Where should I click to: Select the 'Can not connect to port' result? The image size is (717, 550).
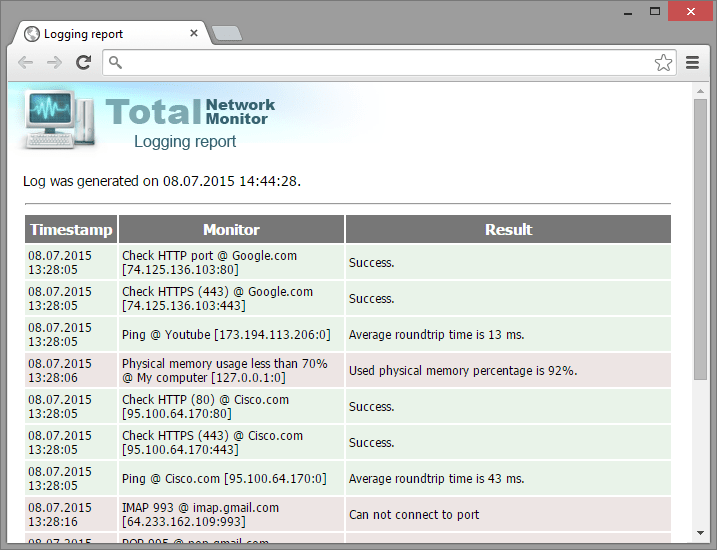click(414, 515)
